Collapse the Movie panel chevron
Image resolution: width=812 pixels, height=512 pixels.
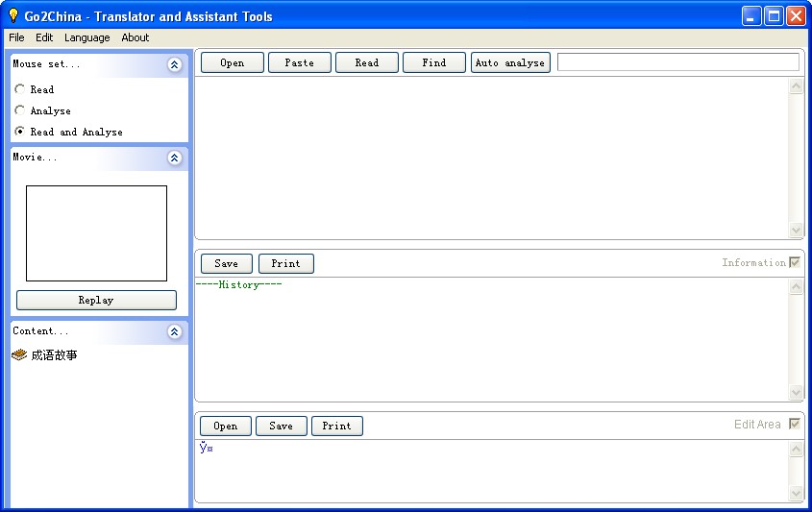[175, 158]
